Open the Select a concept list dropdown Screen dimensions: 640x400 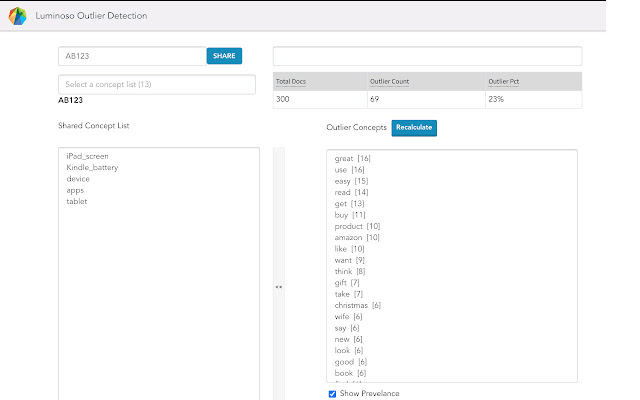[156, 84]
